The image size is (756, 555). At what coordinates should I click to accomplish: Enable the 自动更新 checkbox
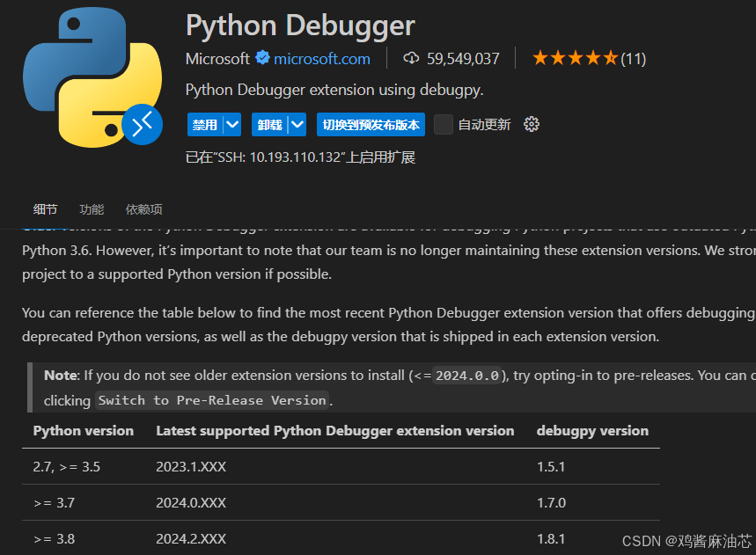(x=444, y=124)
